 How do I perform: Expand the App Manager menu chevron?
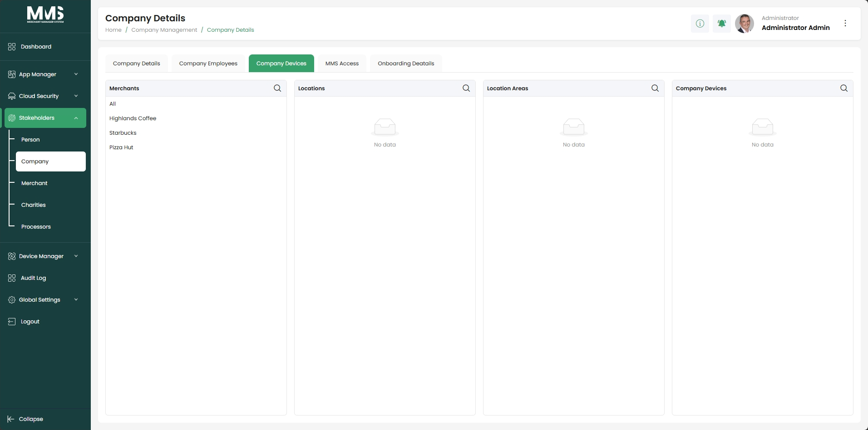point(76,74)
